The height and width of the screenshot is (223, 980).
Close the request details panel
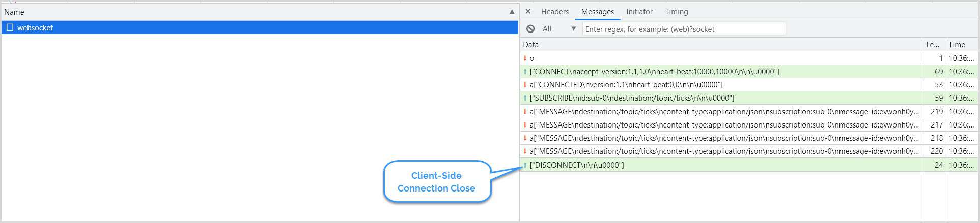pos(528,11)
